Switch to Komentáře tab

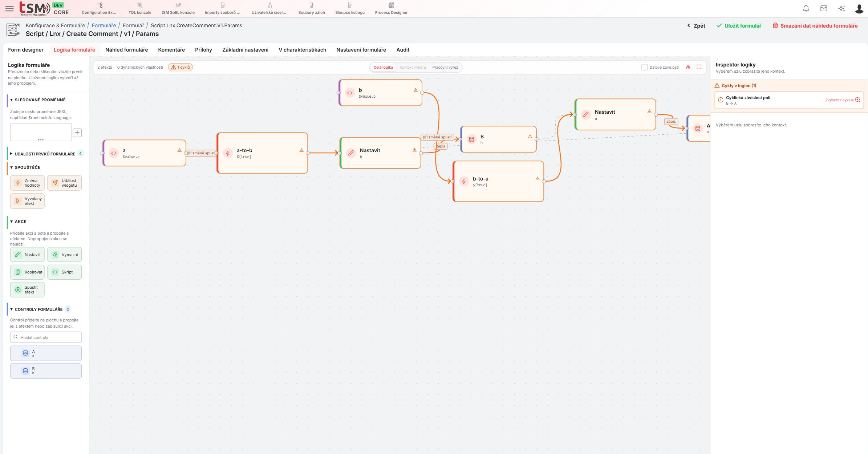pos(171,50)
